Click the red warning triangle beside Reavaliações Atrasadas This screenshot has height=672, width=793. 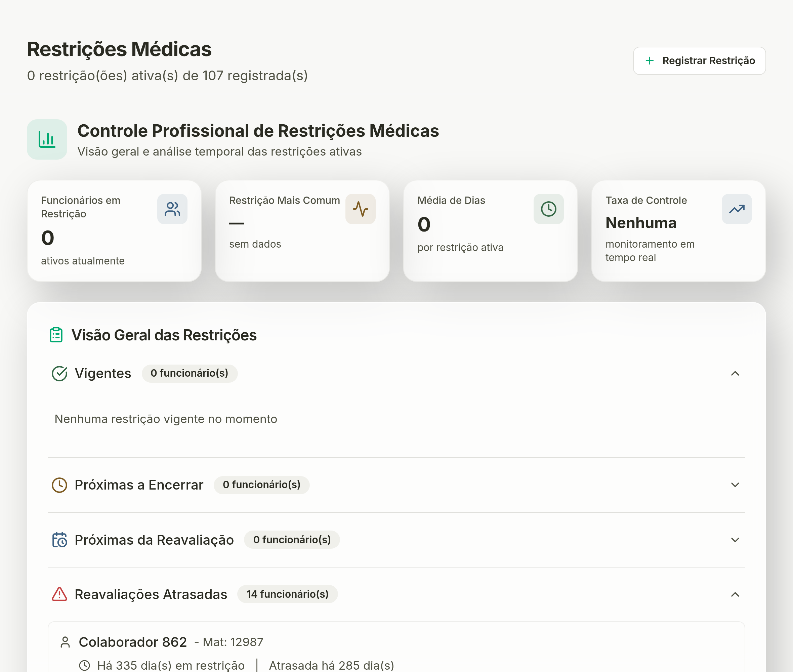(x=59, y=594)
